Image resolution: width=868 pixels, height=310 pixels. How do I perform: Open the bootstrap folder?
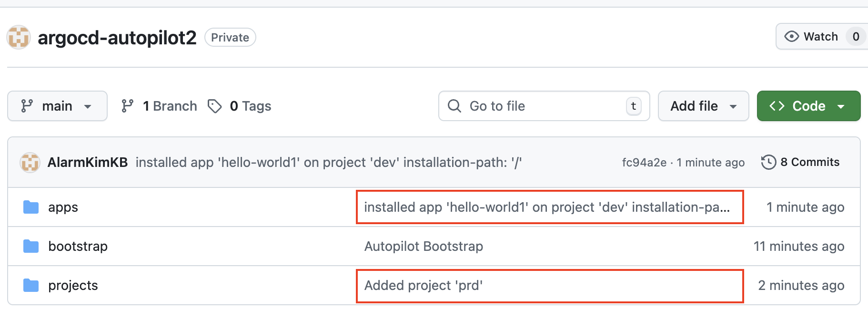point(78,247)
